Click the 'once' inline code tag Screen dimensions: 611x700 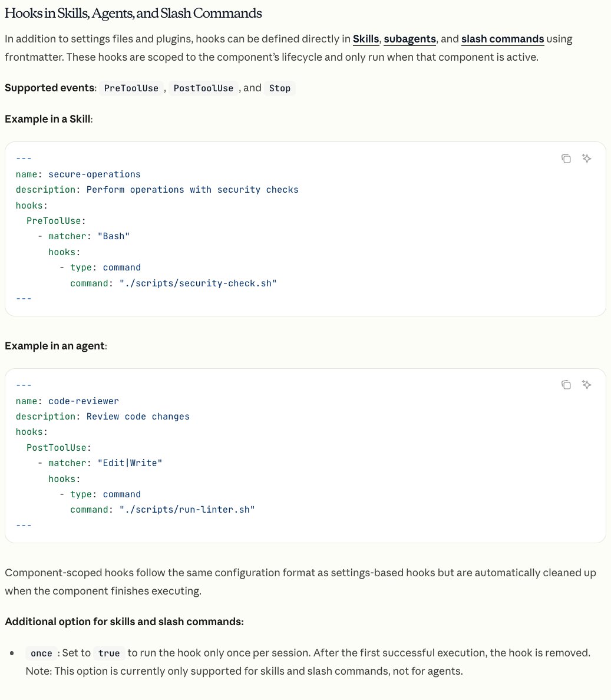(x=41, y=653)
